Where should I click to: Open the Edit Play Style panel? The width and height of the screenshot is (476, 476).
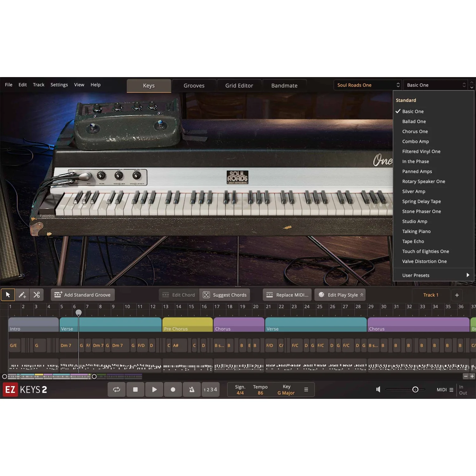click(340, 295)
